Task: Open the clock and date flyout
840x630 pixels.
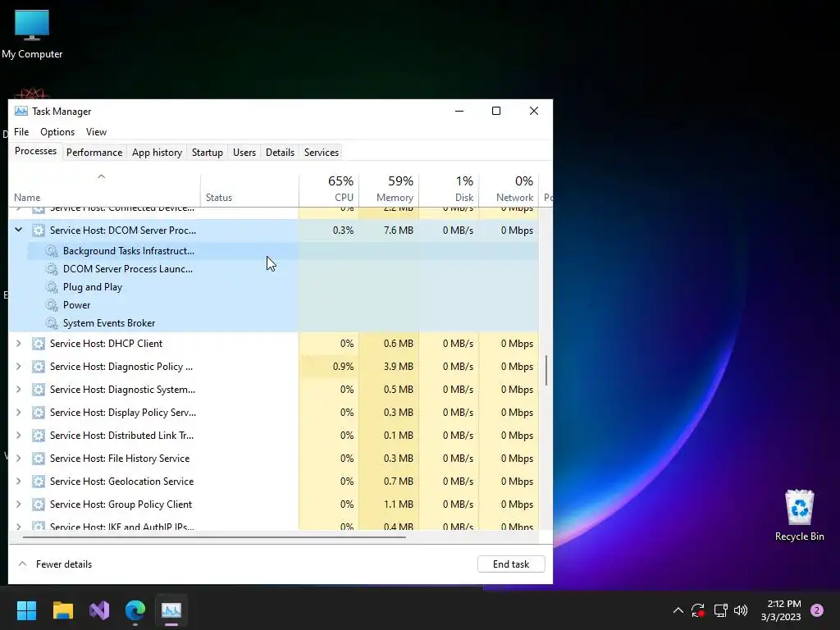Action: (x=781, y=610)
